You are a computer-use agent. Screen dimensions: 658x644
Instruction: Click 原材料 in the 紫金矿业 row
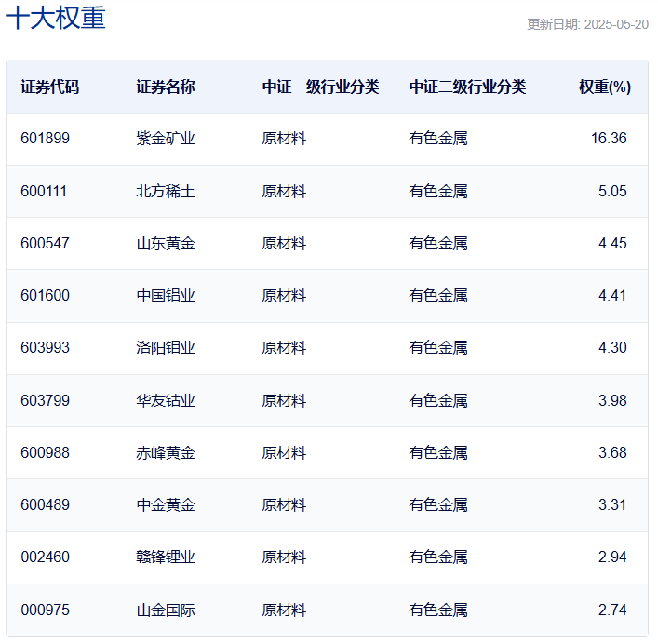(284, 138)
